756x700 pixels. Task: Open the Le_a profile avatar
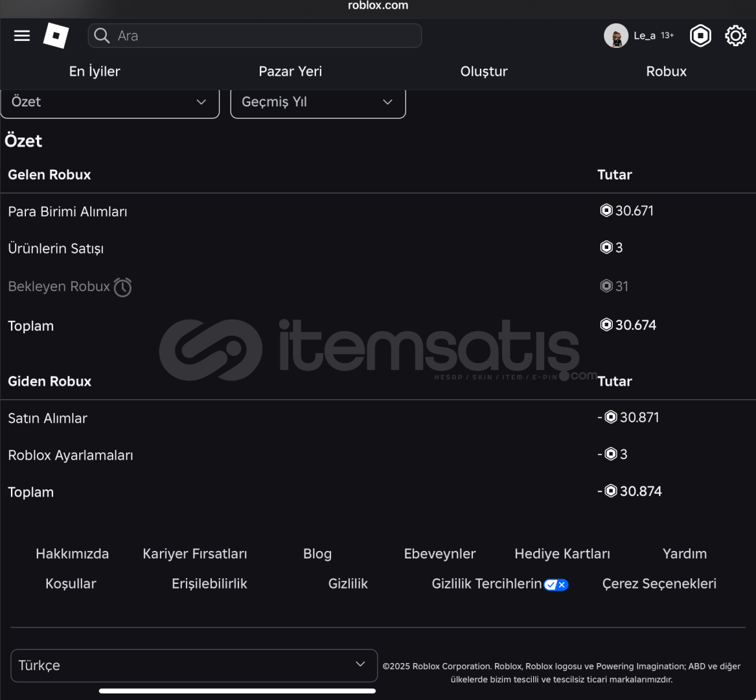615,36
